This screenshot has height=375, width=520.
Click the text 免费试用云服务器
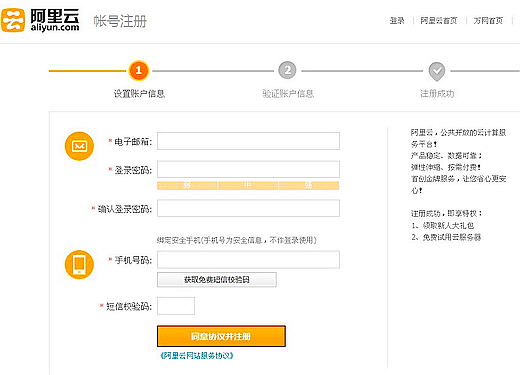click(x=452, y=237)
